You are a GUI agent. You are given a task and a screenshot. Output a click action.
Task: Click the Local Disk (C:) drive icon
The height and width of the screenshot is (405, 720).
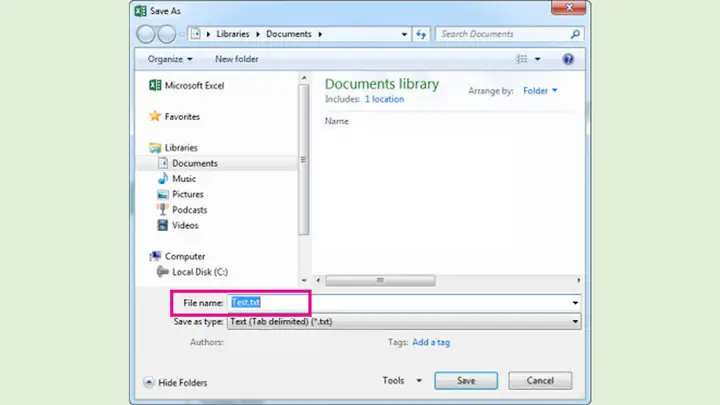(x=163, y=271)
